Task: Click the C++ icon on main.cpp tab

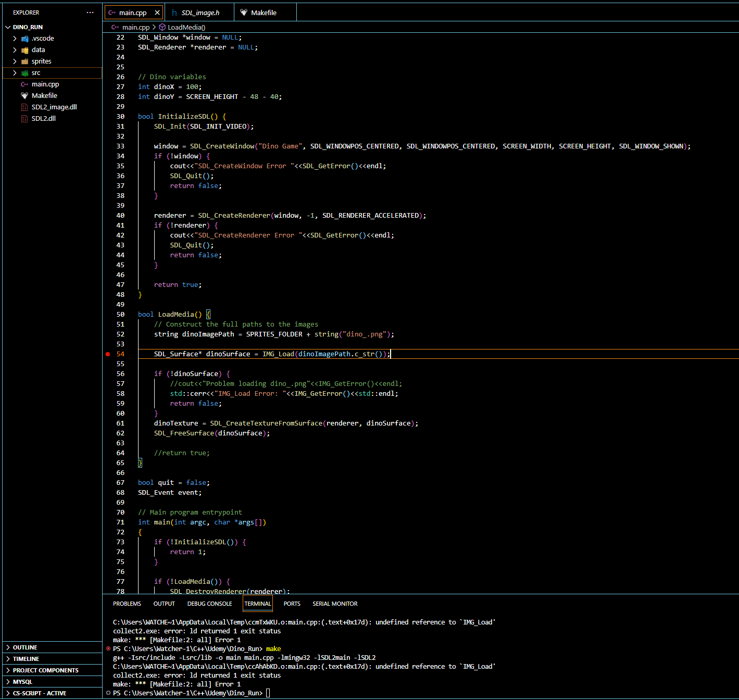Action: [112, 12]
